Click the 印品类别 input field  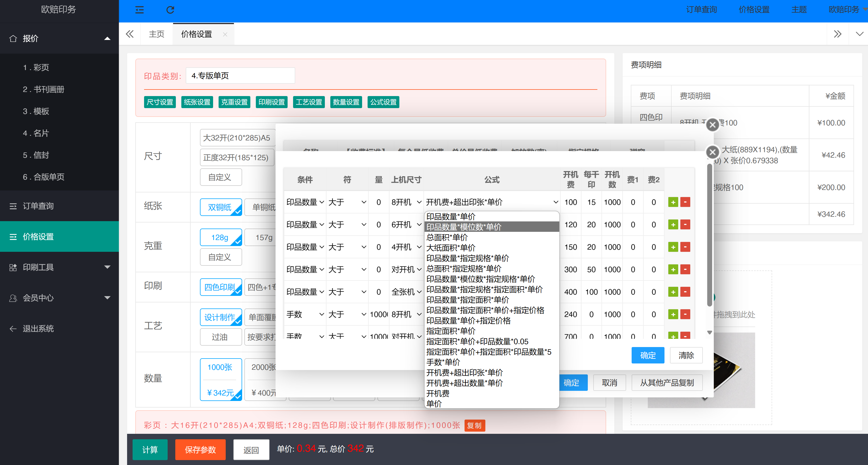tap(240, 76)
